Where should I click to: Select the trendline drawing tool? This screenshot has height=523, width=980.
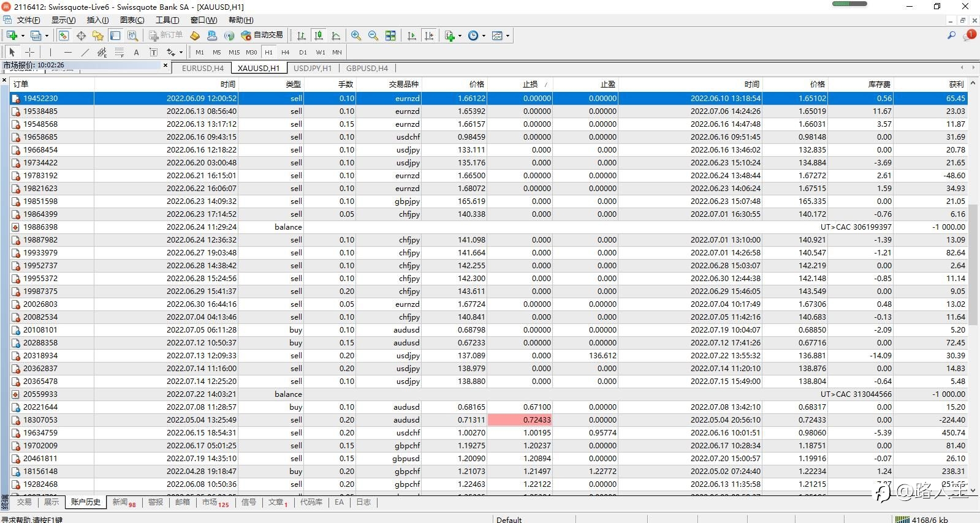(x=85, y=52)
